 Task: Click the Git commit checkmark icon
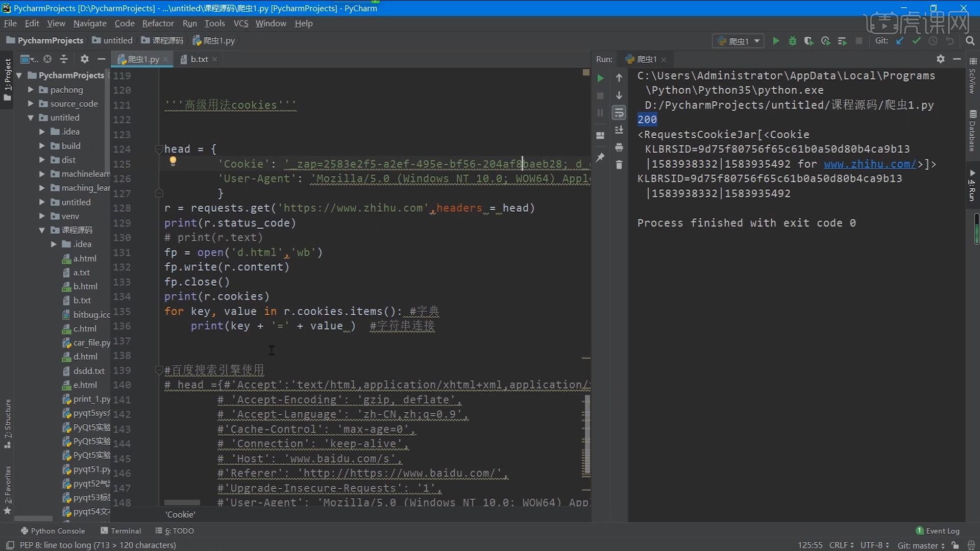tap(917, 41)
